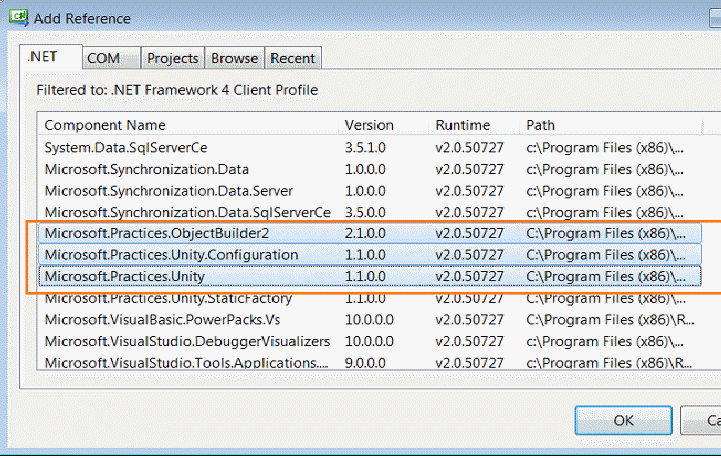Screen dimensions: 721x458
Task: Click path cell of DebuggerVisualizers row
Action: click(x=605, y=341)
